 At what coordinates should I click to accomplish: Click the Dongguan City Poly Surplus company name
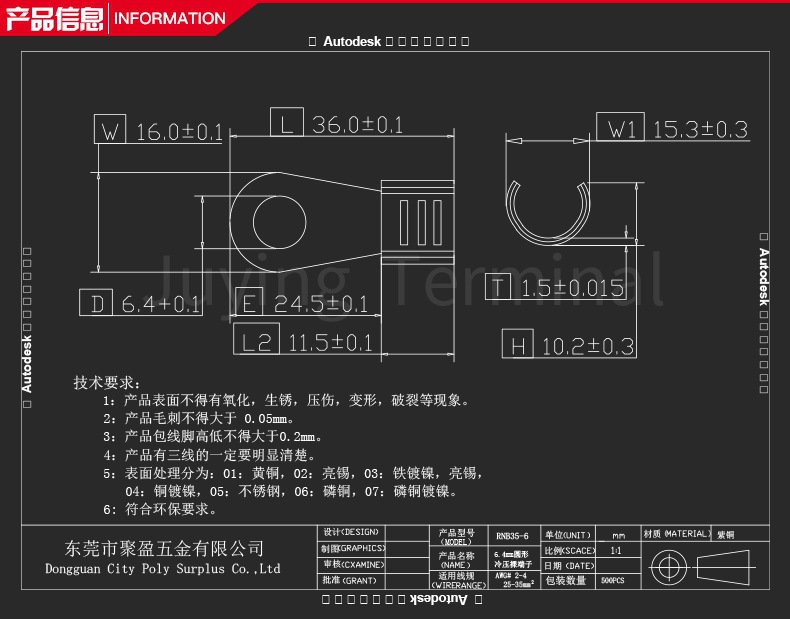(163, 569)
